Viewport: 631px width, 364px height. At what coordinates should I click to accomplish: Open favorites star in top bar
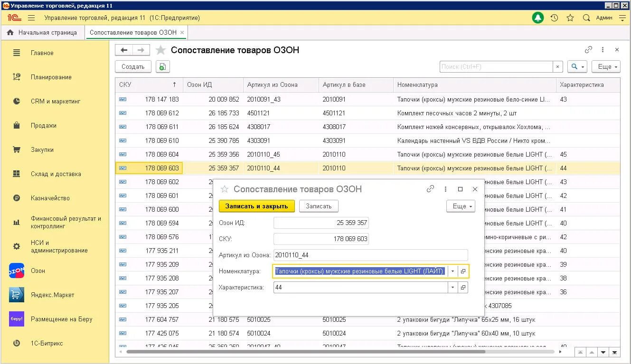(x=570, y=18)
